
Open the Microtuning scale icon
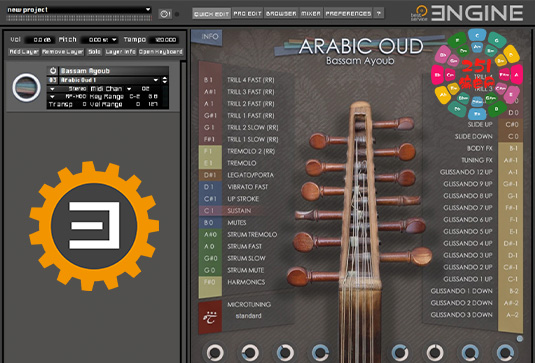coord(210,318)
